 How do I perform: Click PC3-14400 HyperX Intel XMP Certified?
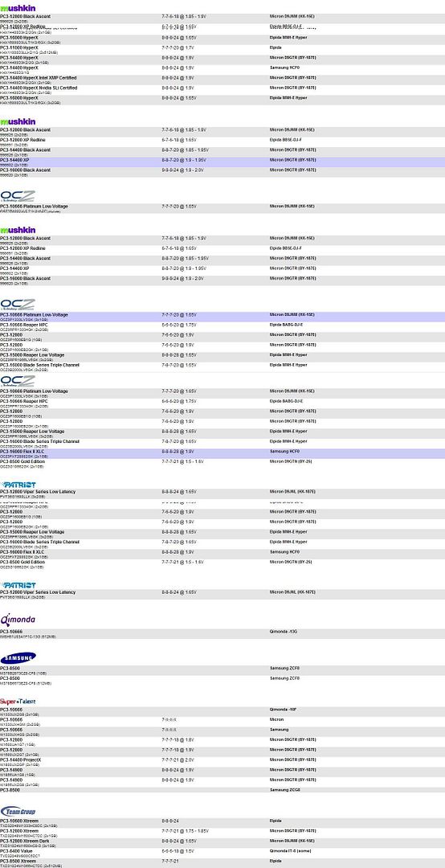pos(39,78)
